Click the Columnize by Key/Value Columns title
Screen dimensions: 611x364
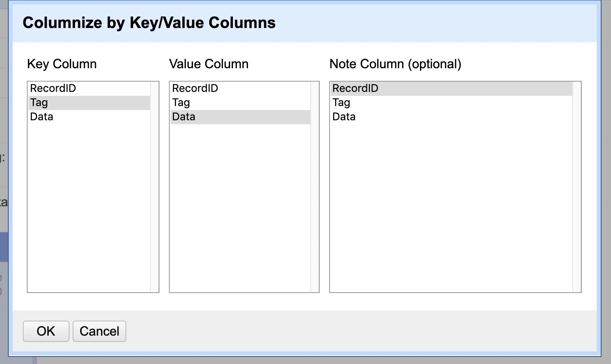coord(149,23)
